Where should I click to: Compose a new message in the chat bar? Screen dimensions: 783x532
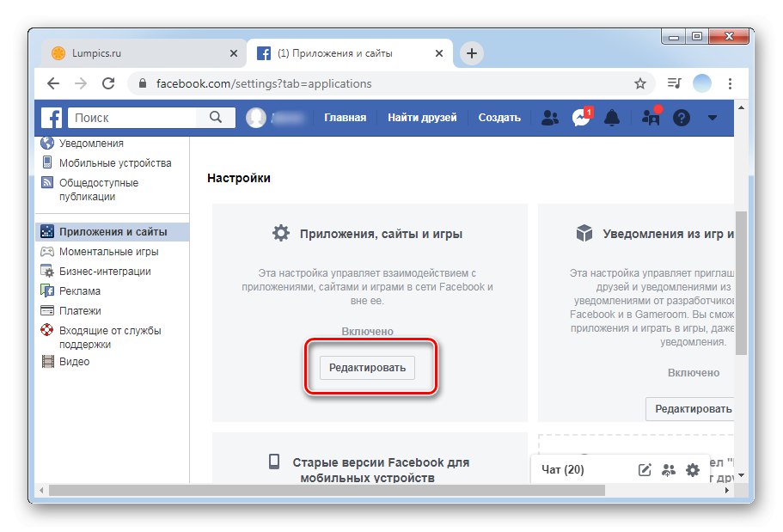[x=646, y=469]
